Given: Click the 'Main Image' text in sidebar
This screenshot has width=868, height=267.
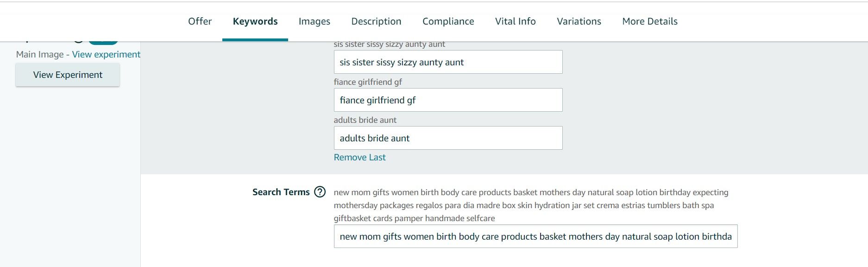Looking at the screenshot, I should pos(40,54).
